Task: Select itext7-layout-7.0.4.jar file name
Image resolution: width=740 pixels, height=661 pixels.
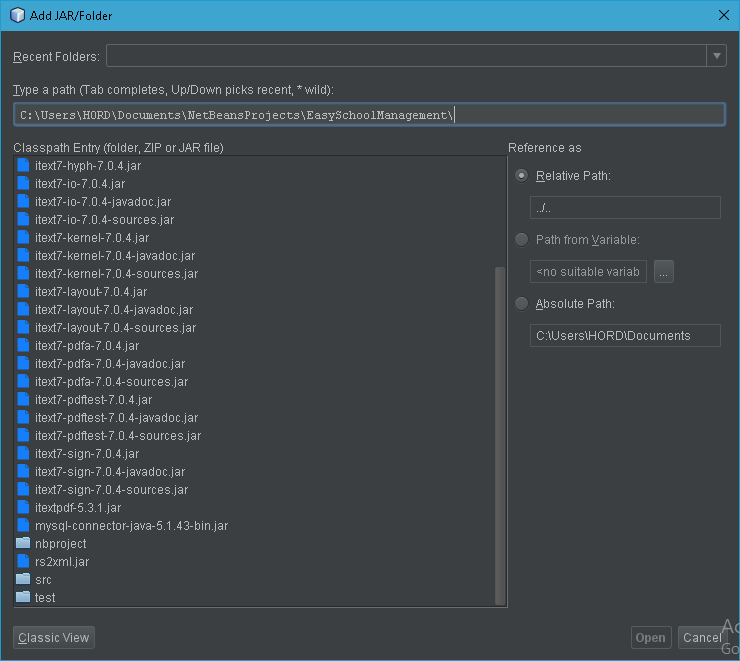Action: (91, 292)
